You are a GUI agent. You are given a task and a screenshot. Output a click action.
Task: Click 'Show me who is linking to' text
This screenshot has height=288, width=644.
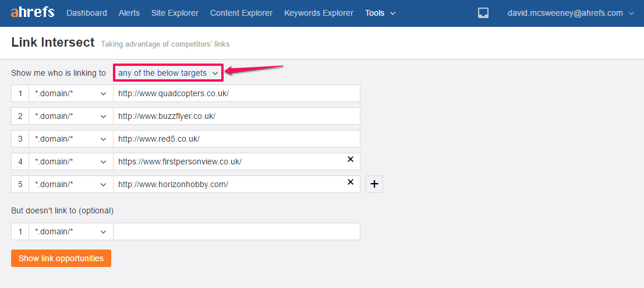(x=58, y=73)
